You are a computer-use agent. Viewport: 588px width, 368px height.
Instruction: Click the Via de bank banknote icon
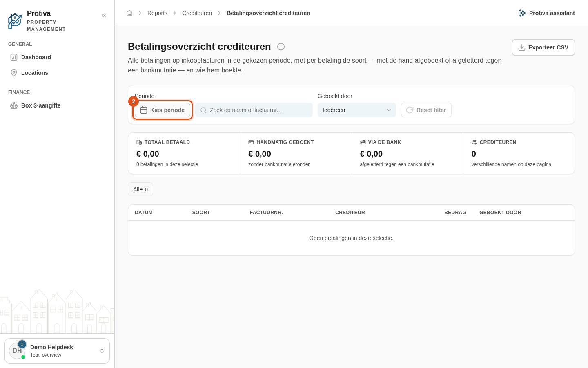(363, 142)
